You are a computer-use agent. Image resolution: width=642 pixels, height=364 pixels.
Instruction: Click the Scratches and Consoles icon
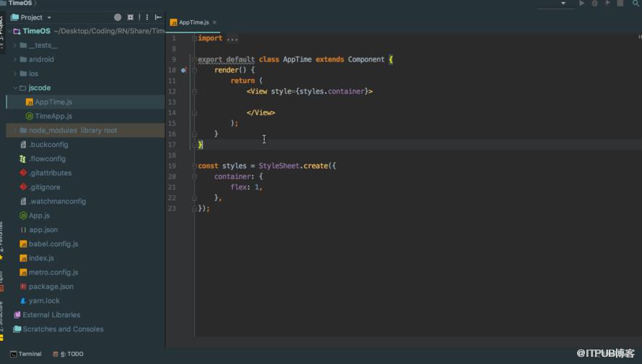17,329
